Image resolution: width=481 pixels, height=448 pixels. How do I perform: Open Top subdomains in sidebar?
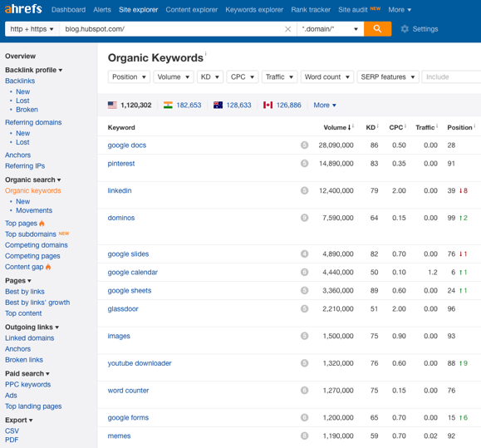[31, 234]
